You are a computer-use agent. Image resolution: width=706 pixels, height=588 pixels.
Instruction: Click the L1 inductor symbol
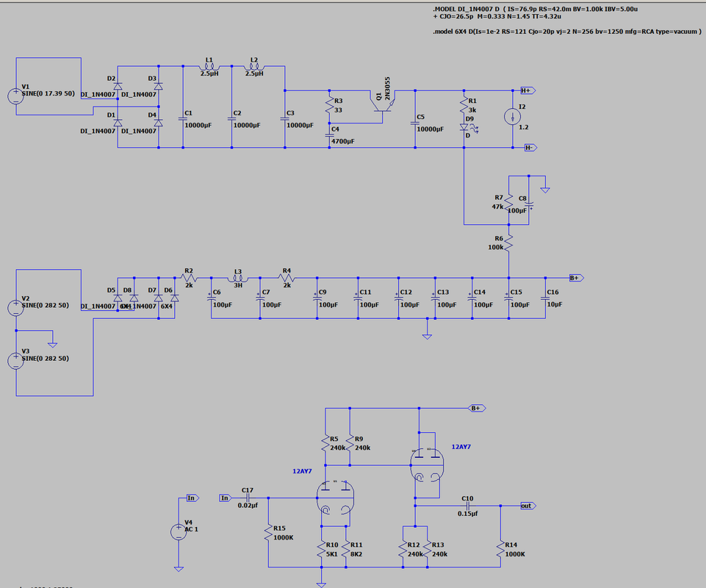click(x=209, y=67)
